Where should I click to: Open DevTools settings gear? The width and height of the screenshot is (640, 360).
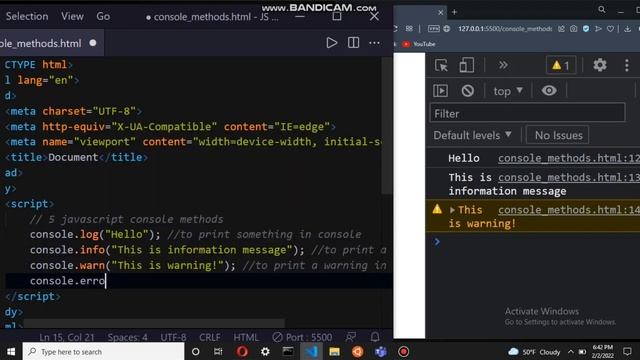(x=600, y=65)
